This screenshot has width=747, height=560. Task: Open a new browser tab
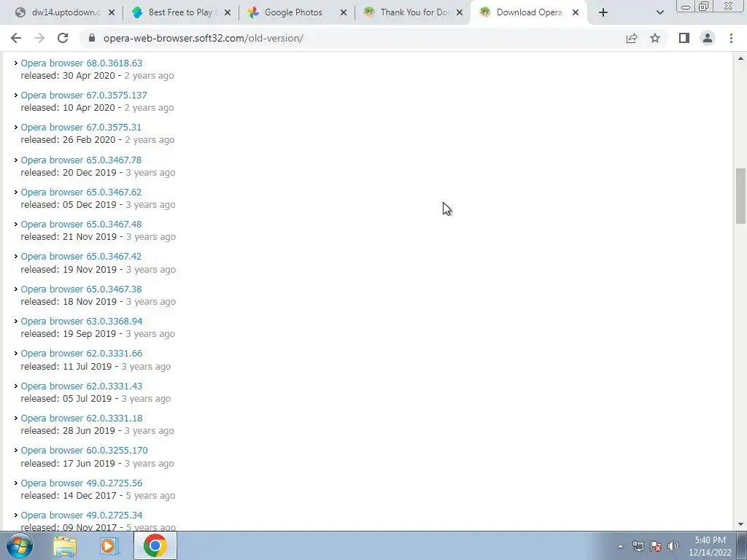click(x=603, y=12)
